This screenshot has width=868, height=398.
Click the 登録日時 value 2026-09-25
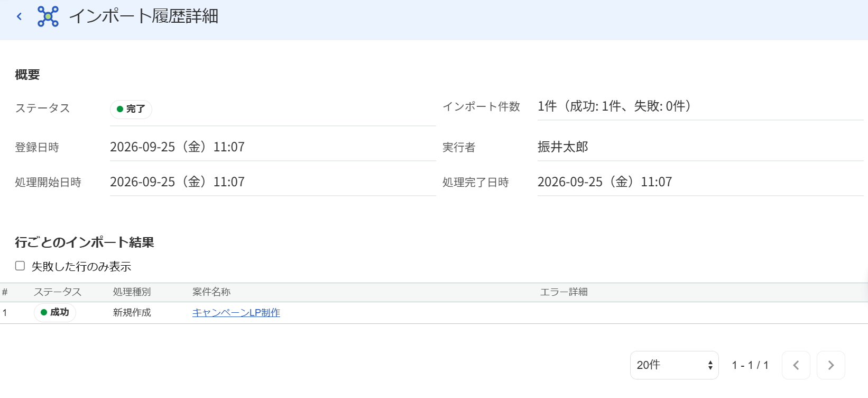pos(177,147)
